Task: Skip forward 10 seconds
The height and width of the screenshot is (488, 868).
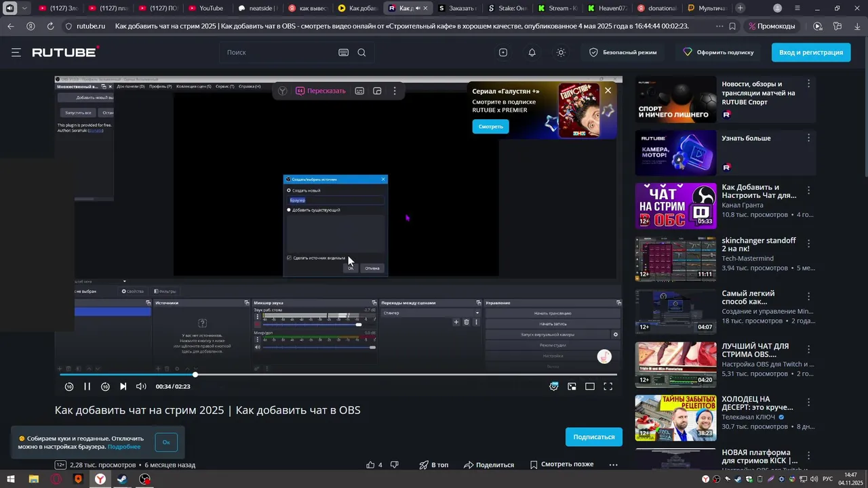Action: pos(105,386)
